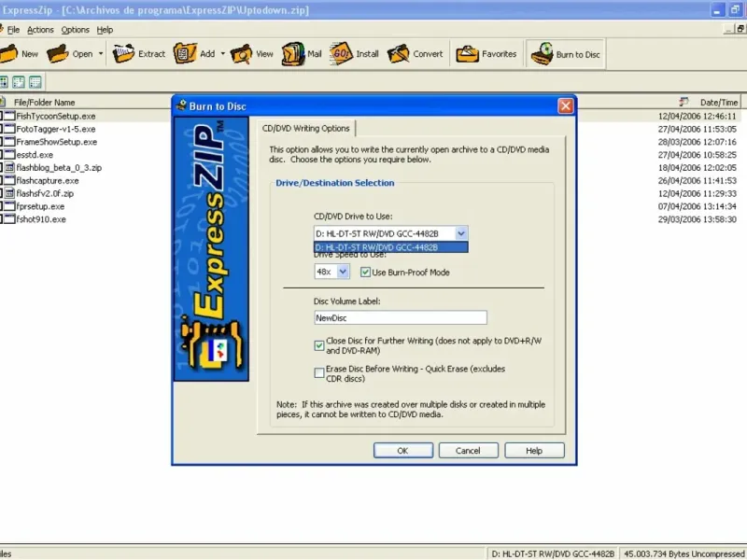Open the 48x drive speed dropdown
The height and width of the screenshot is (560, 747).
343,272
